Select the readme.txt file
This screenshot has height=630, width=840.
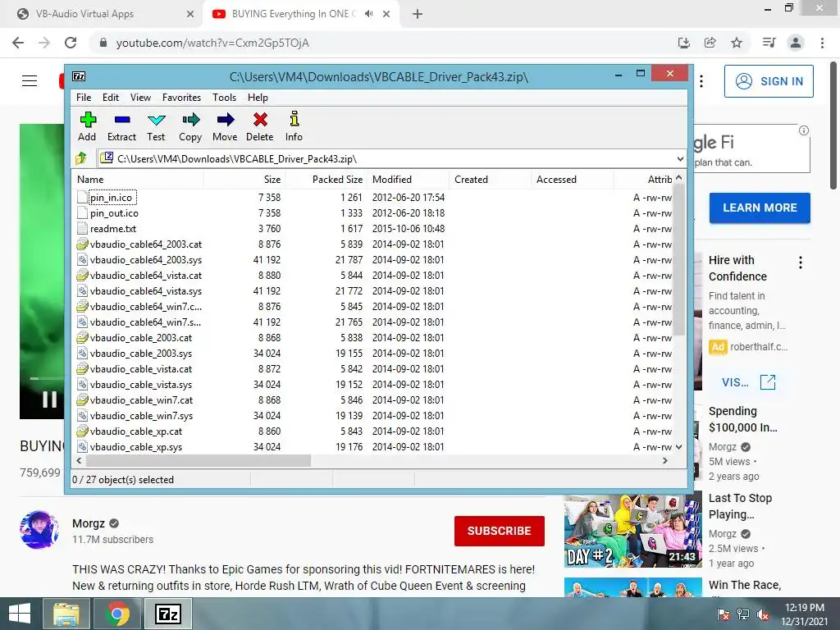113,229
